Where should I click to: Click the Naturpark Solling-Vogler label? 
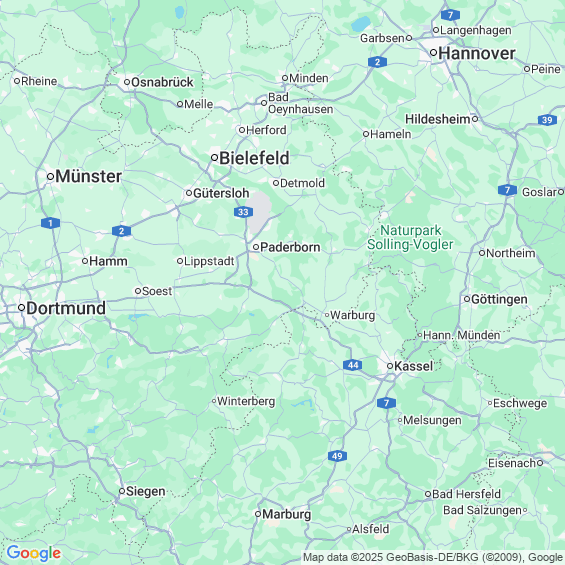point(410,237)
